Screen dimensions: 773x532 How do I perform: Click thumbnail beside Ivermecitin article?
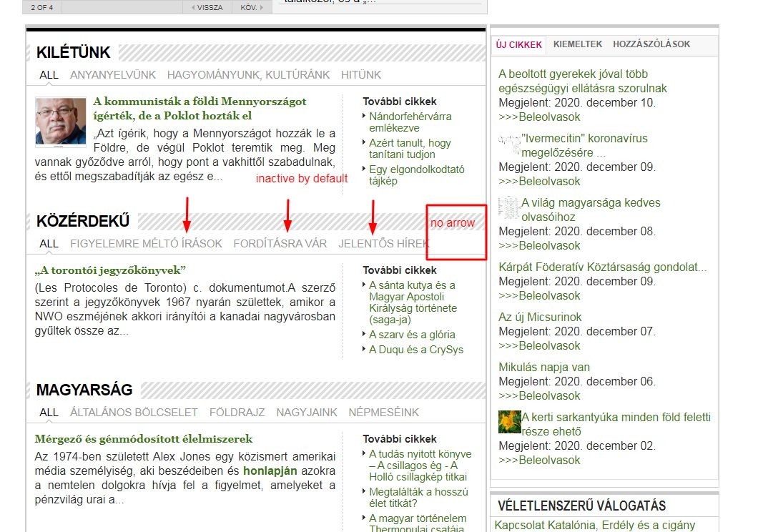click(509, 144)
